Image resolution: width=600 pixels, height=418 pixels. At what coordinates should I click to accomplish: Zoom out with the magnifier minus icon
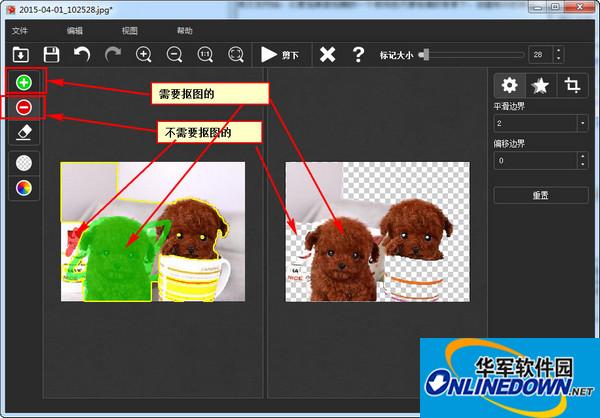(174, 55)
